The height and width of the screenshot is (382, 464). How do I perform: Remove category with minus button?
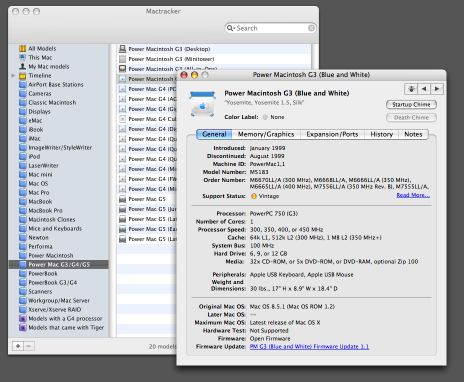pyautogui.click(x=29, y=346)
